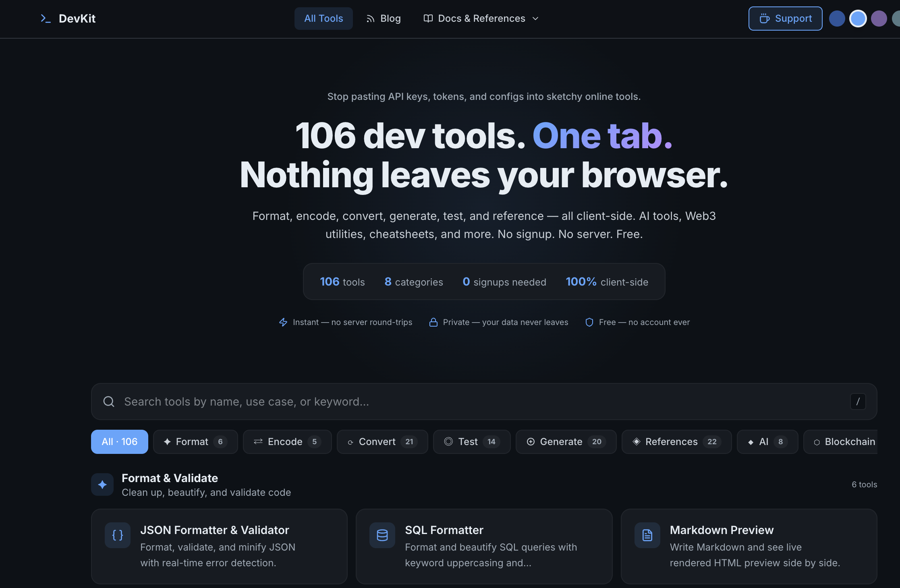Viewport: 900px width, 588px height.
Task: Expand the Docs & References dropdown
Action: (535, 18)
